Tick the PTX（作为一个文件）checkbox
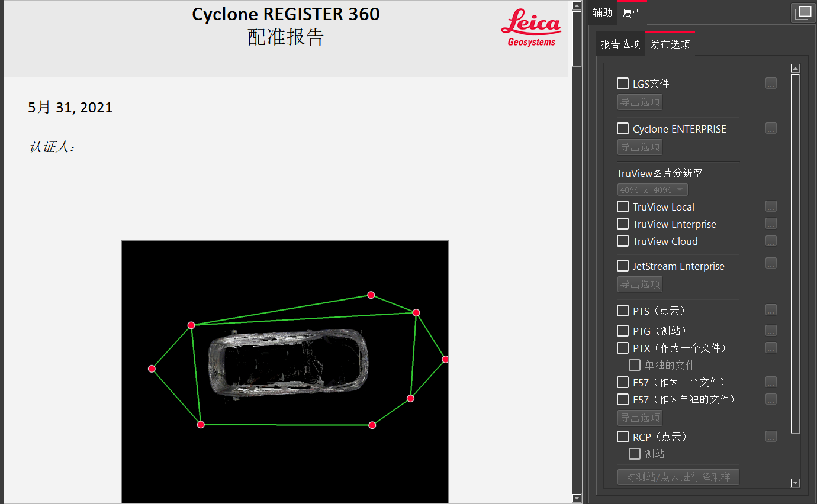 [623, 348]
